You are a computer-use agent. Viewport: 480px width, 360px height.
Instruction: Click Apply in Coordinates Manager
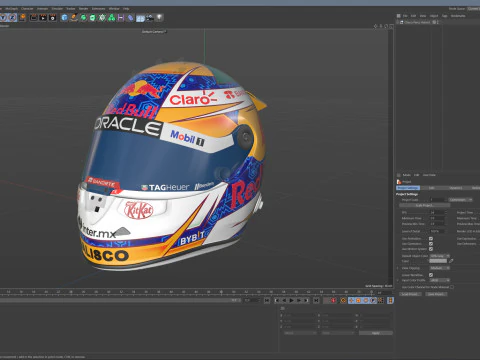click(x=376, y=333)
